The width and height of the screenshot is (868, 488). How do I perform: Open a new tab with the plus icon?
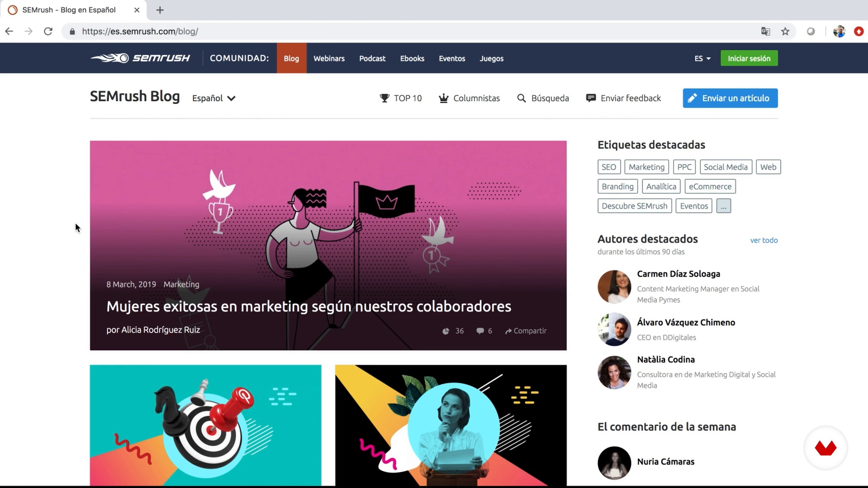point(160,10)
